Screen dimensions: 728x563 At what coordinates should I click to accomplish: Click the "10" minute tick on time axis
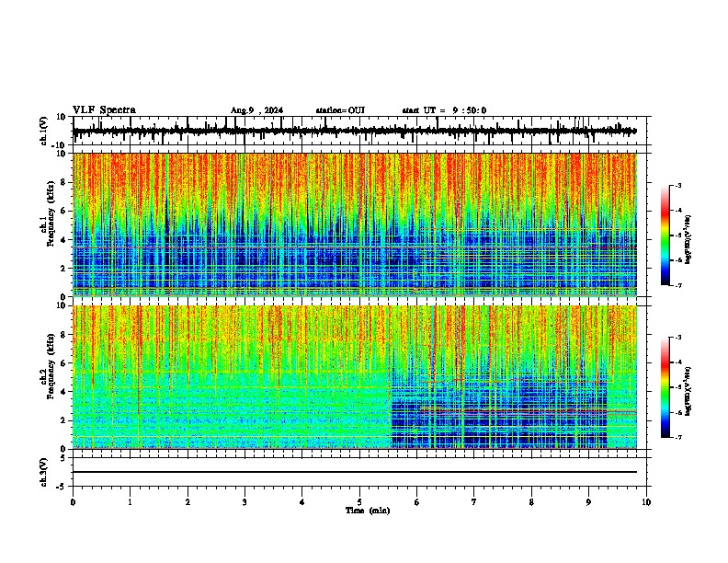tap(646, 502)
